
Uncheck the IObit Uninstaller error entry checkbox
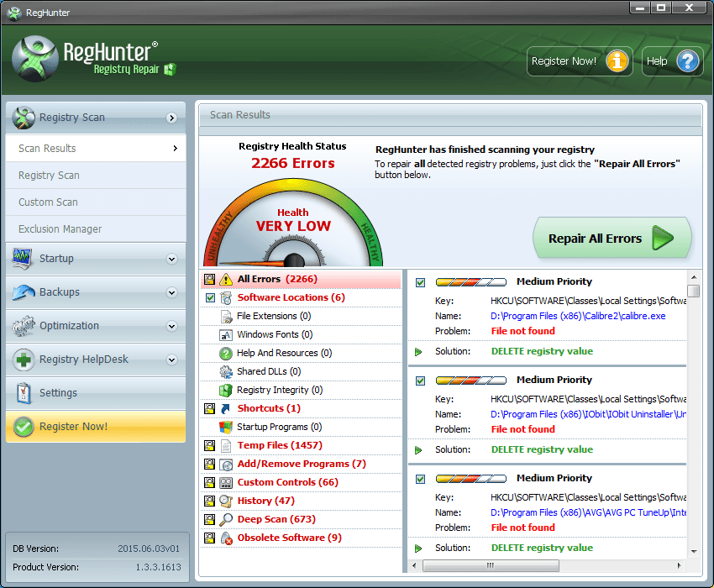[420, 381]
